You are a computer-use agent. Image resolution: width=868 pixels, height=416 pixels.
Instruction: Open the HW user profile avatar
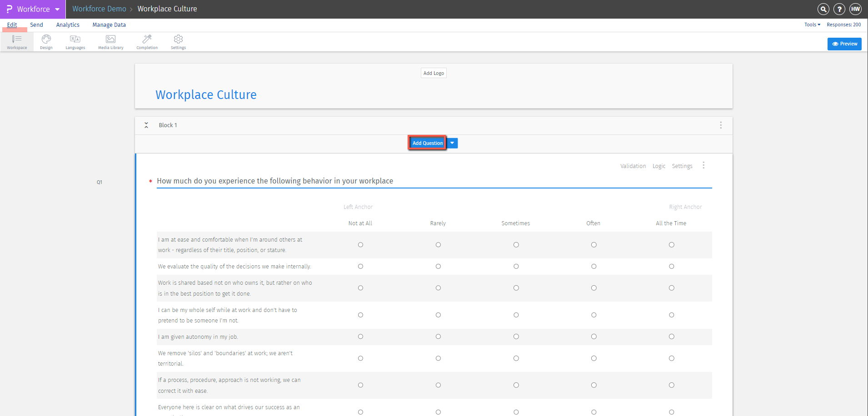[x=855, y=9]
